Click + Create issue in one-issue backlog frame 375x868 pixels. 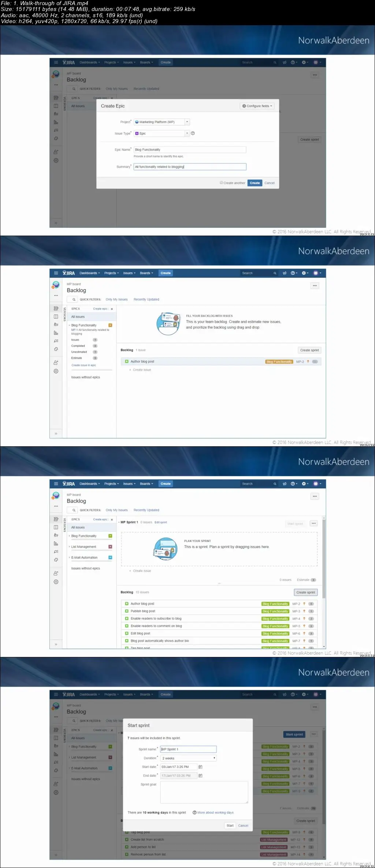140,370
